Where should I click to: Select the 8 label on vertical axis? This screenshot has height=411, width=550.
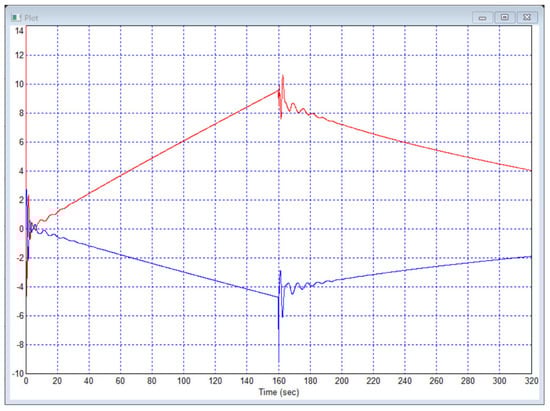tap(21, 113)
